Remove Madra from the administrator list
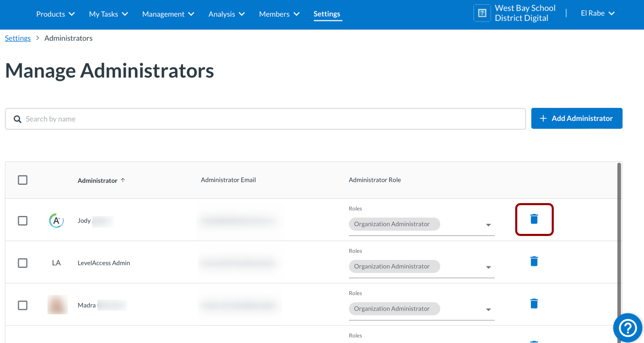The width and height of the screenshot is (644, 343). pos(534,303)
